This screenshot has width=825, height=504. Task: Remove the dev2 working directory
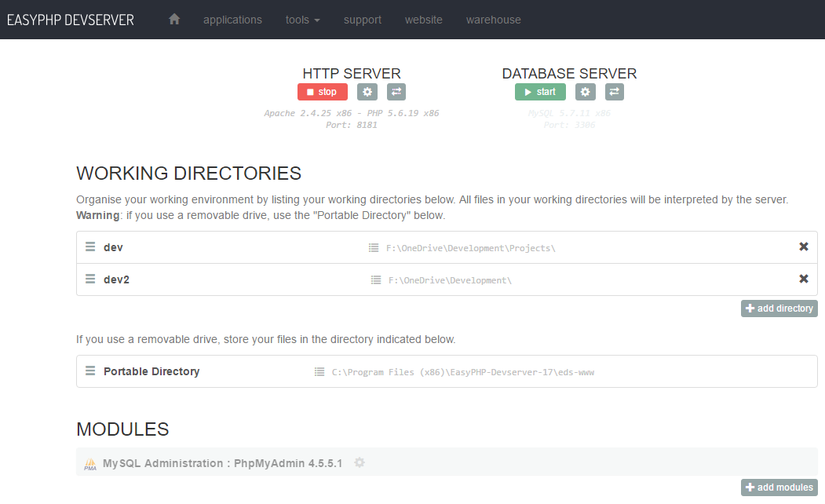tap(804, 279)
